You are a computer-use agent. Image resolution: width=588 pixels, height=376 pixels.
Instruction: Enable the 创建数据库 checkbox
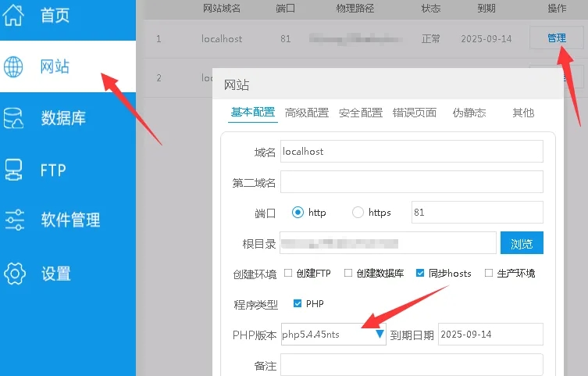pos(348,274)
